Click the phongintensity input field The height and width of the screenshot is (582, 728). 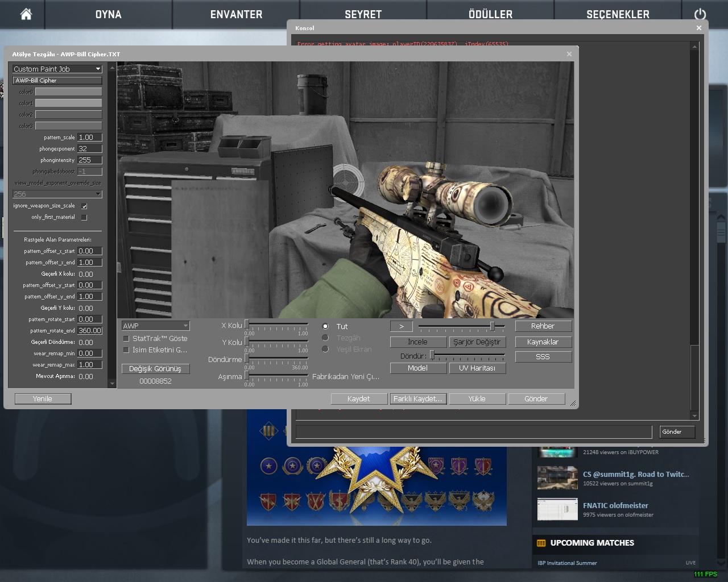(90, 160)
